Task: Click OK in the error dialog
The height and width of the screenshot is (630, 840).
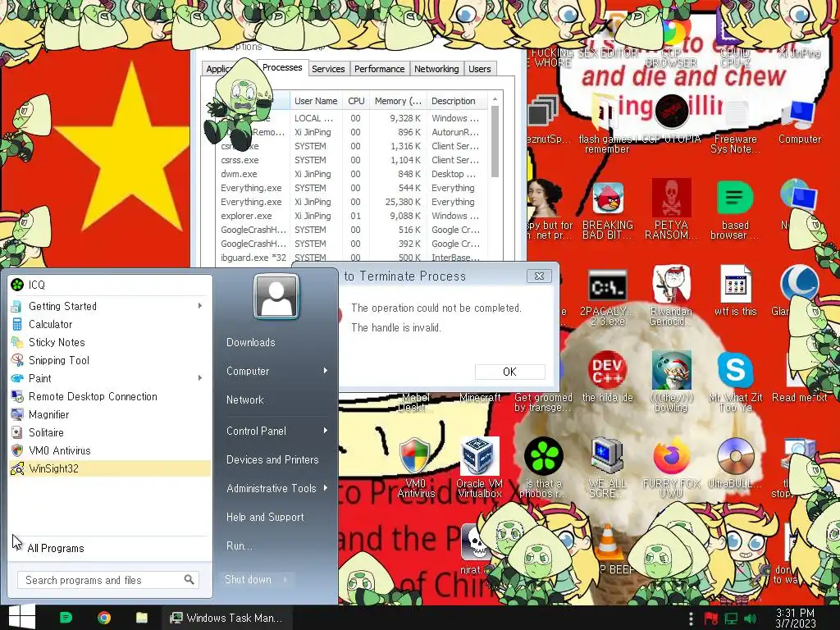Action: click(x=509, y=372)
